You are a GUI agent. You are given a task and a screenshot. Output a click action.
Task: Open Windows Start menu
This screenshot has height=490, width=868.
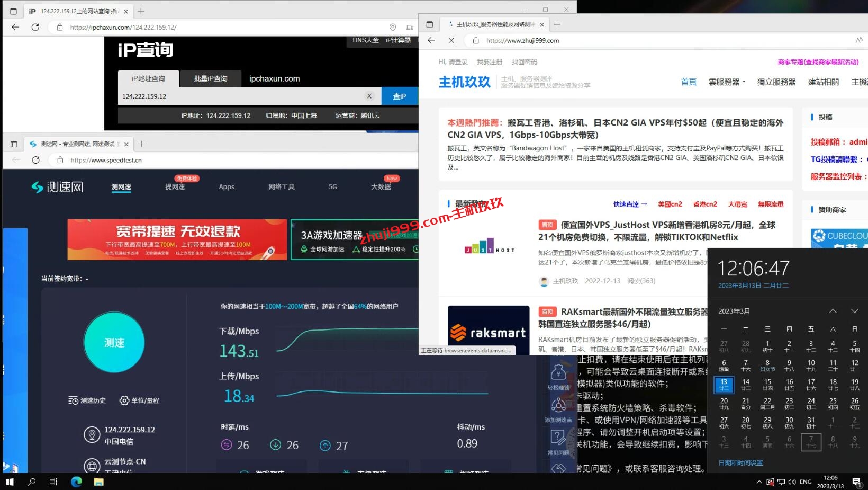coord(9,482)
